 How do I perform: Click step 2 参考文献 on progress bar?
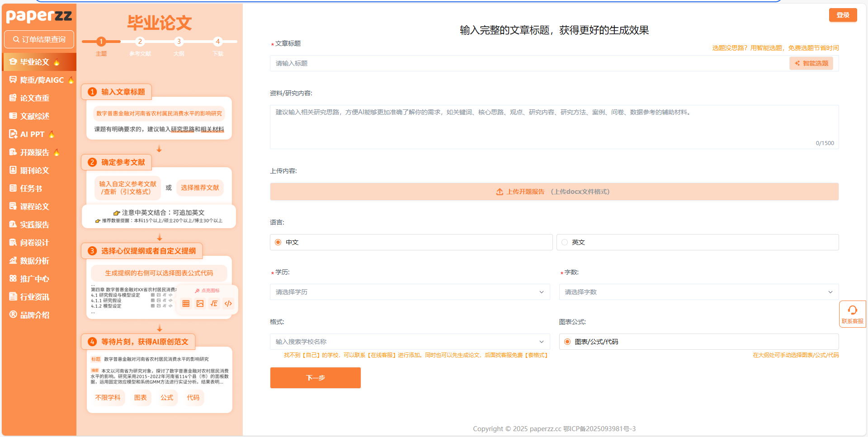[140, 42]
